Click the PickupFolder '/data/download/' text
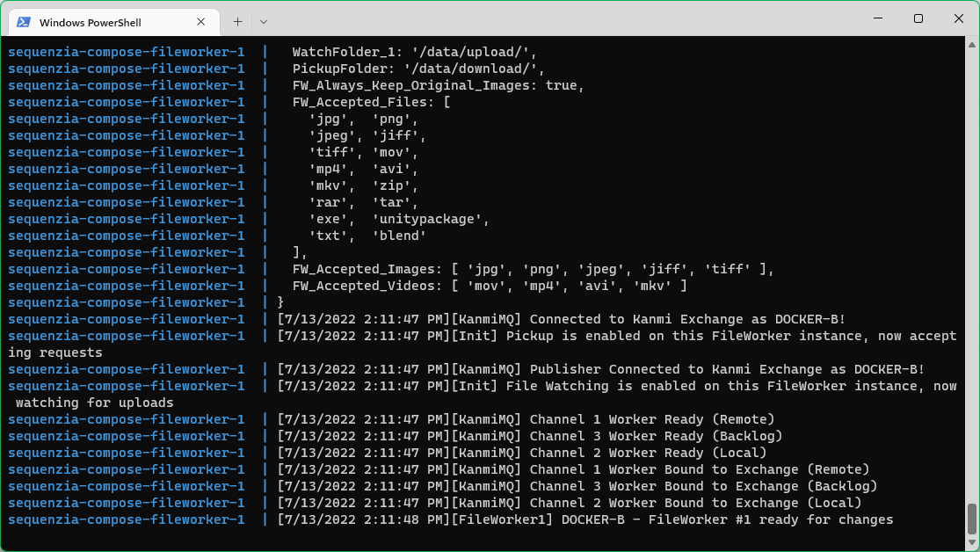The width and height of the screenshot is (980, 552). click(x=418, y=69)
